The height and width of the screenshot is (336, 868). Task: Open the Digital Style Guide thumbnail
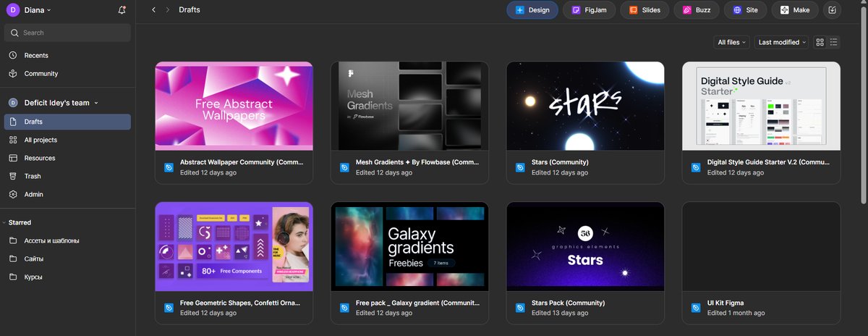coord(762,106)
